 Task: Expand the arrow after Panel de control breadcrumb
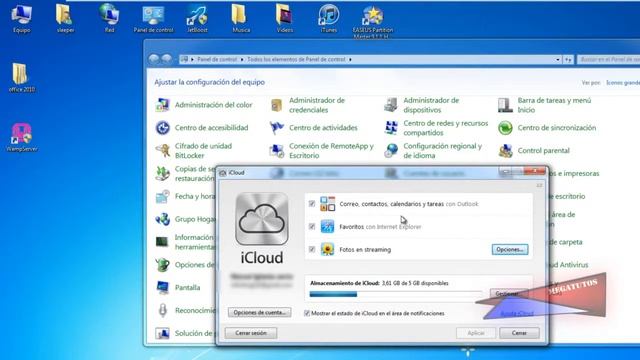tap(242, 60)
